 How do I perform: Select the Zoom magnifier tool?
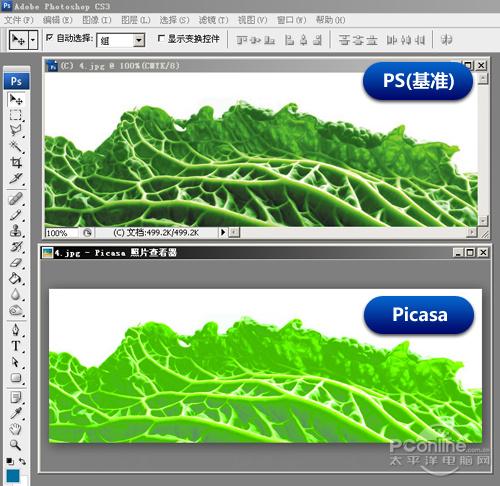(15, 445)
